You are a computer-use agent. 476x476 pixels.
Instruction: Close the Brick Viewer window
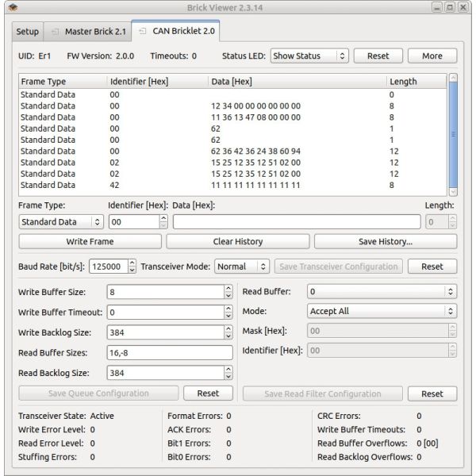click(x=463, y=7)
